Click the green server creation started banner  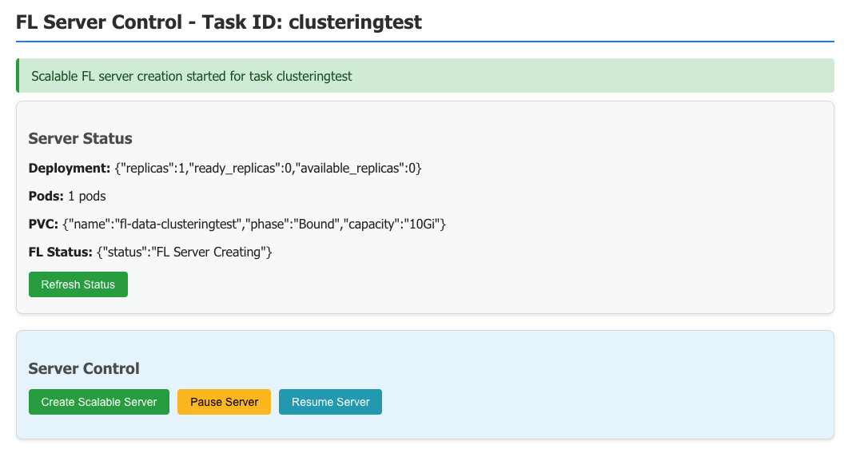click(x=424, y=76)
